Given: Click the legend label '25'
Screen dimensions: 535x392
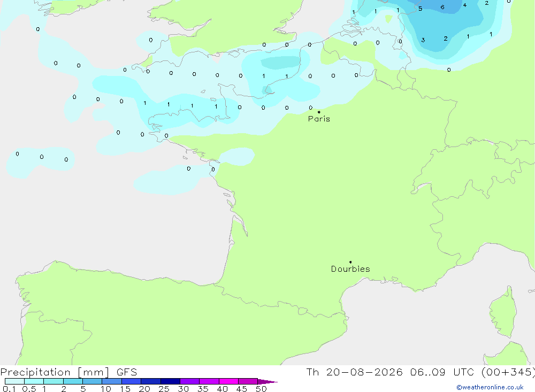Looking at the screenshot, I should [x=164, y=389].
